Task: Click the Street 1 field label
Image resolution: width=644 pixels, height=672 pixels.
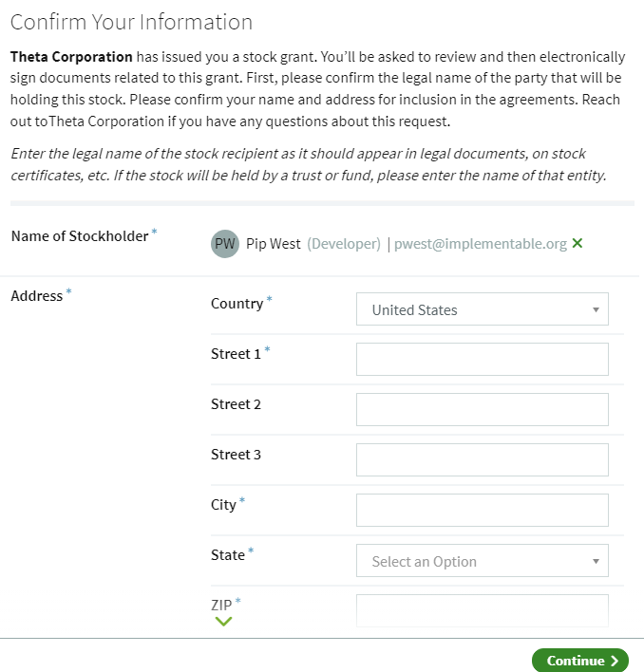Action: pos(236,354)
